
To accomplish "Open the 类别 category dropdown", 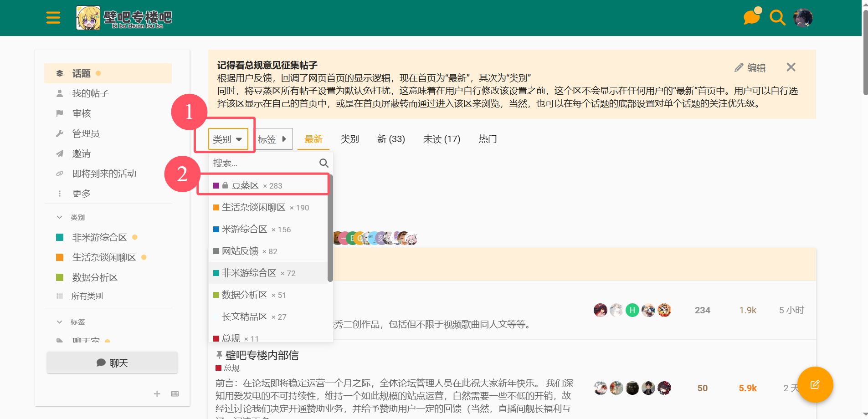I will pos(228,139).
